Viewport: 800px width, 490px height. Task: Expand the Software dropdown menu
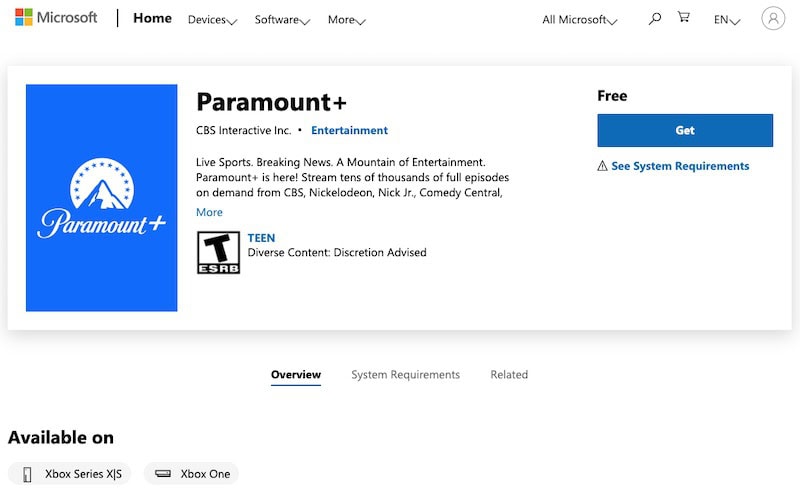point(282,20)
